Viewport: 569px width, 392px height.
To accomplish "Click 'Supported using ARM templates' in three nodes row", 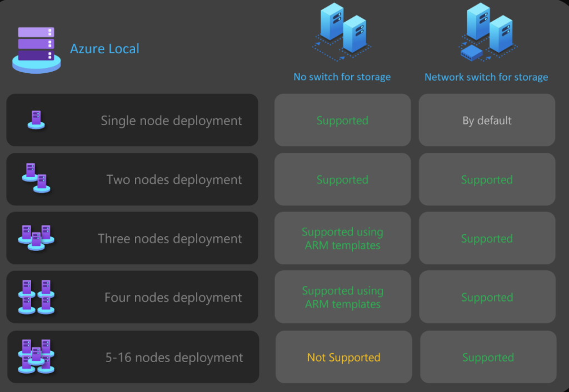I will [x=342, y=239].
